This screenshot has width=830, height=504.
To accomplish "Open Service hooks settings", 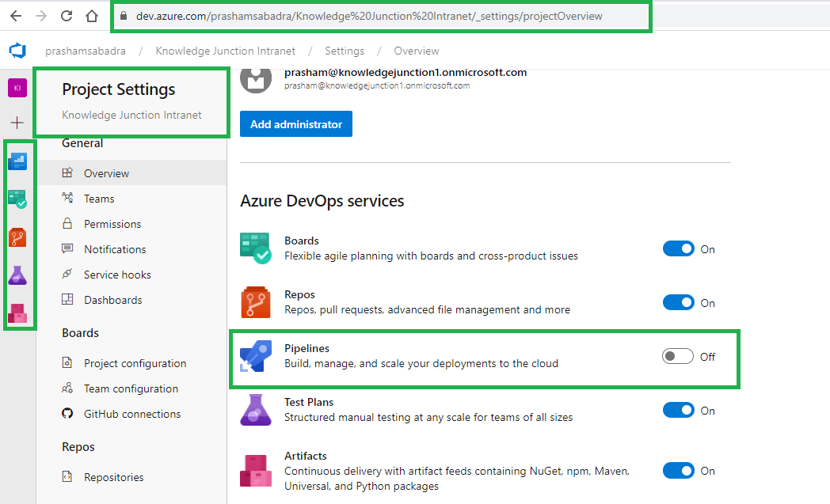I will [131, 275].
